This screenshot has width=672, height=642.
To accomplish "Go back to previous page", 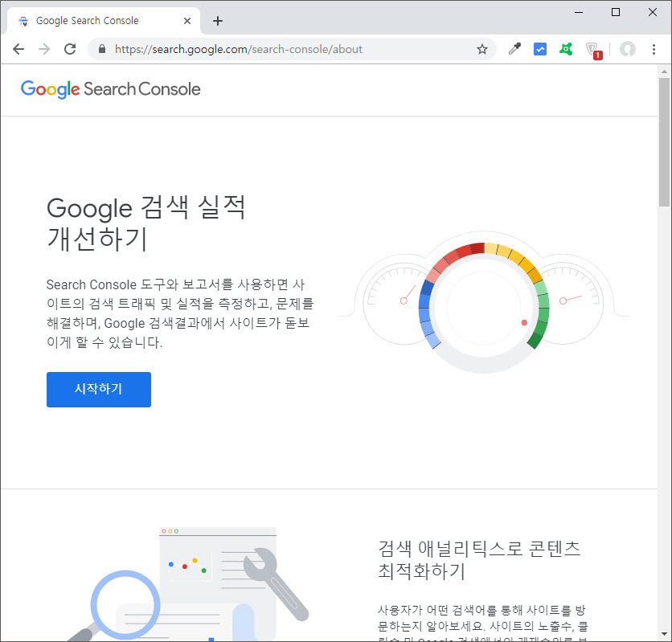I will (x=18, y=49).
